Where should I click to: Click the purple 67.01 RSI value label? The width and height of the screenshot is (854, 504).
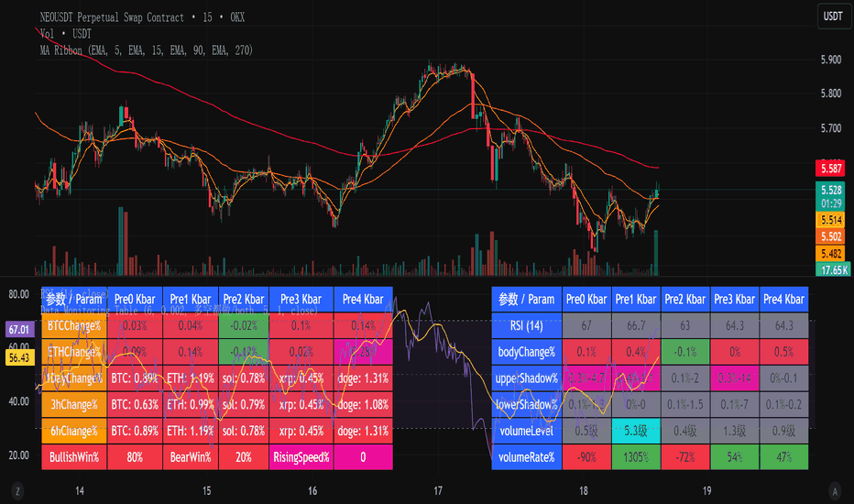[19, 330]
